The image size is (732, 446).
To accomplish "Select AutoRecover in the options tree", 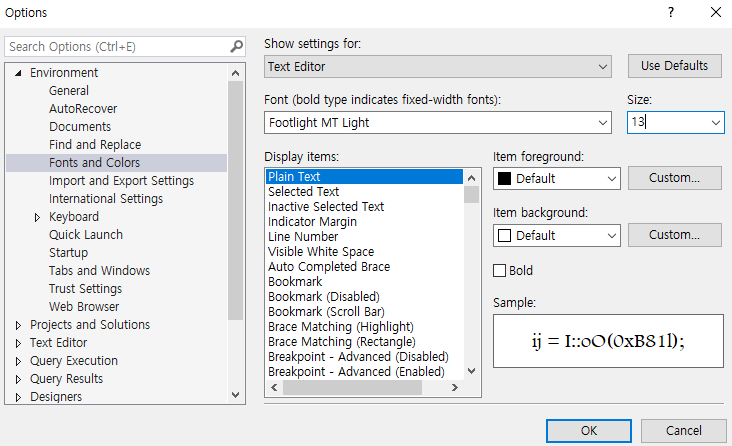I will tap(83, 109).
